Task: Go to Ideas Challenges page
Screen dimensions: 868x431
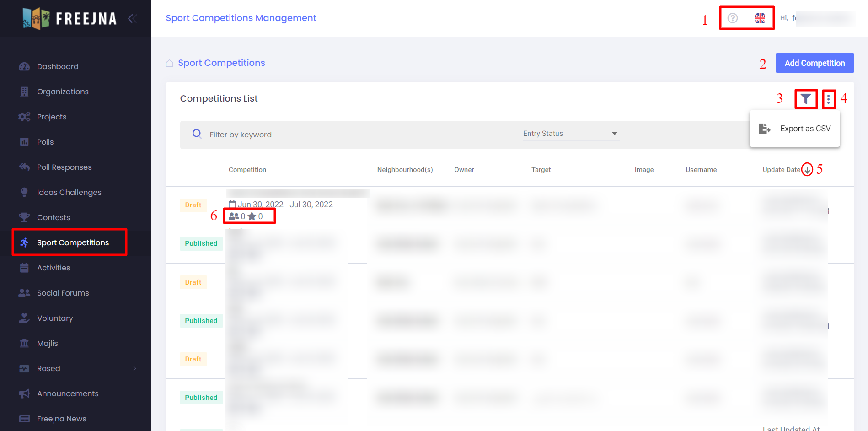Action: (69, 192)
